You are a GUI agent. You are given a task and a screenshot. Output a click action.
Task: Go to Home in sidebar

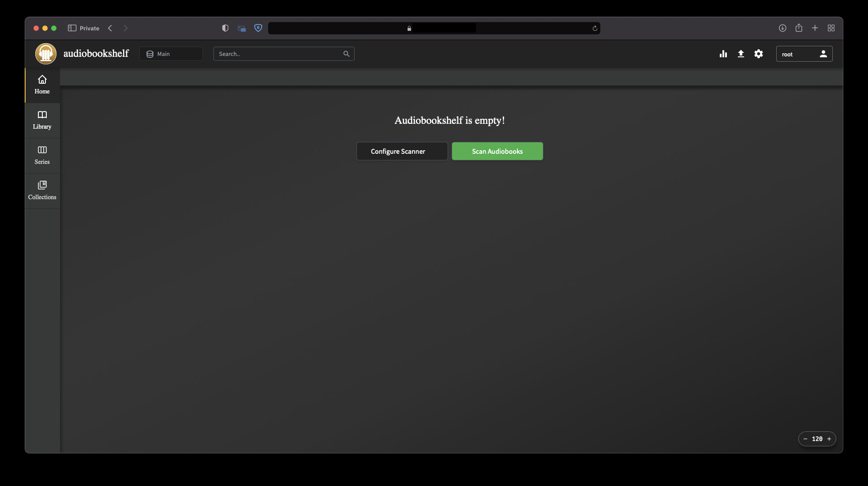click(42, 85)
